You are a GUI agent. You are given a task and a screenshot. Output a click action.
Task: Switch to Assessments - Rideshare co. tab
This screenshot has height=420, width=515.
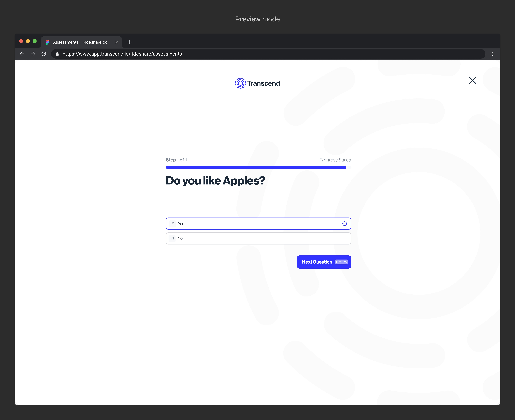coord(81,42)
